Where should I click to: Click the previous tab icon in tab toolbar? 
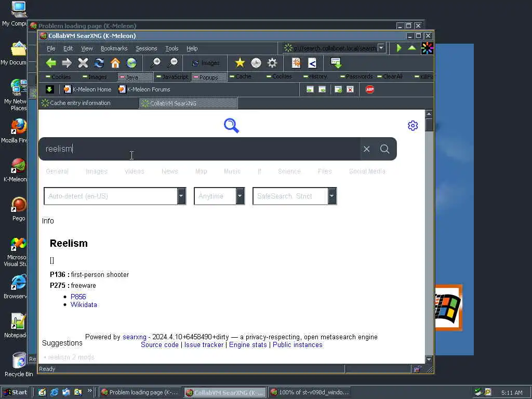[x=310, y=89]
